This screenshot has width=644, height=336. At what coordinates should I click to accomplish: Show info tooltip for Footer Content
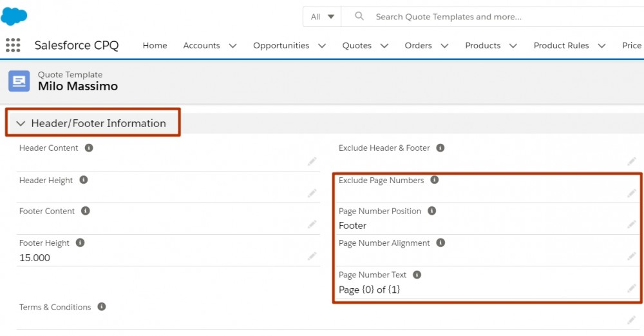(86, 211)
